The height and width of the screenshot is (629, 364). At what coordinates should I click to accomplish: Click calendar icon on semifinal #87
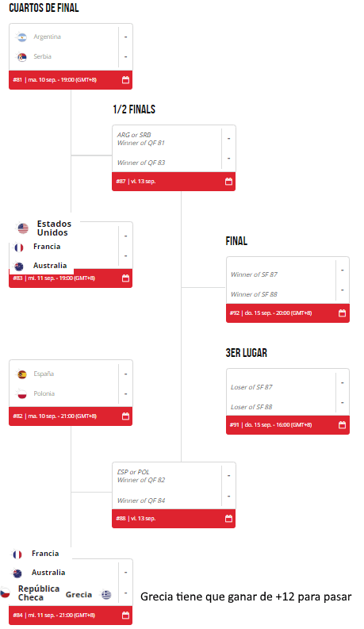coord(228,182)
